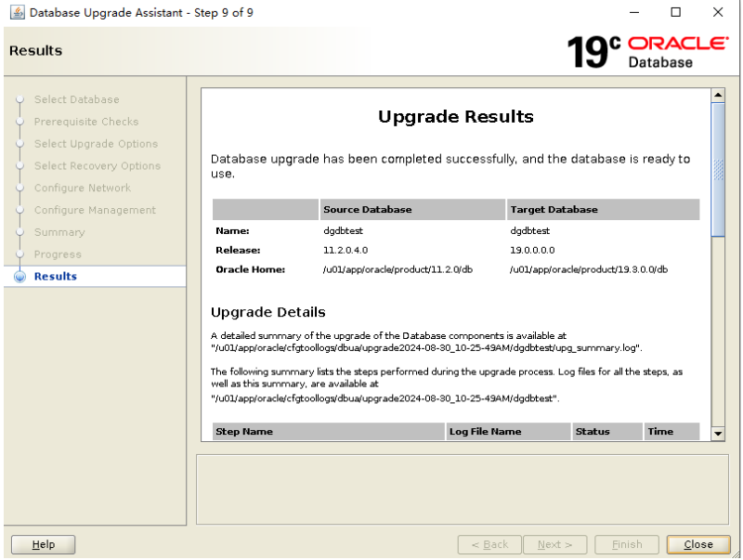Viewport: 743px width, 560px height.
Task: Click target release value 19.0.0.0.0
Action: click(x=532, y=250)
